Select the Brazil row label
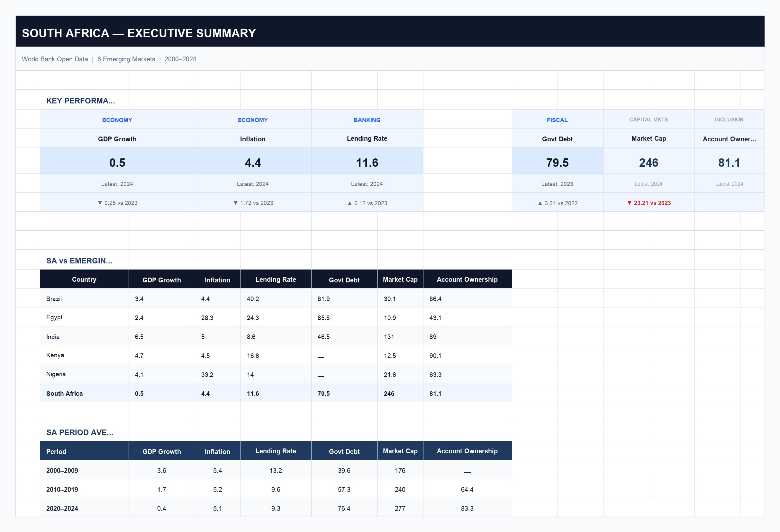The width and height of the screenshot is (780, 532). click(x=54, y=299)
